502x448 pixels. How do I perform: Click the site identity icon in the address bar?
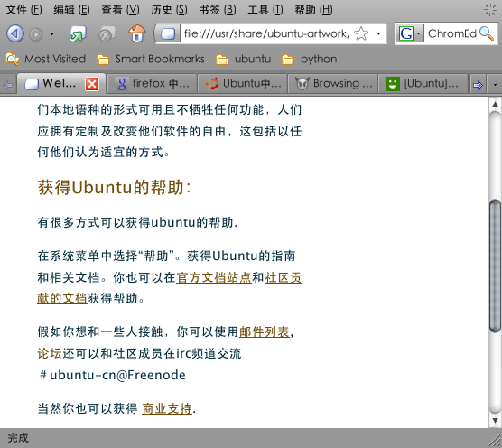(168, 33)
